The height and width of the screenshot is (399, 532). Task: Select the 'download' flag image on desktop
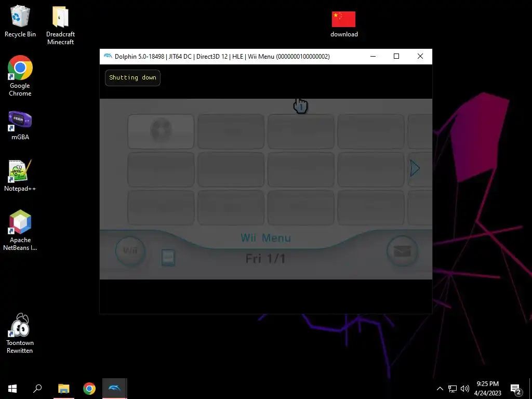[344, 24]
